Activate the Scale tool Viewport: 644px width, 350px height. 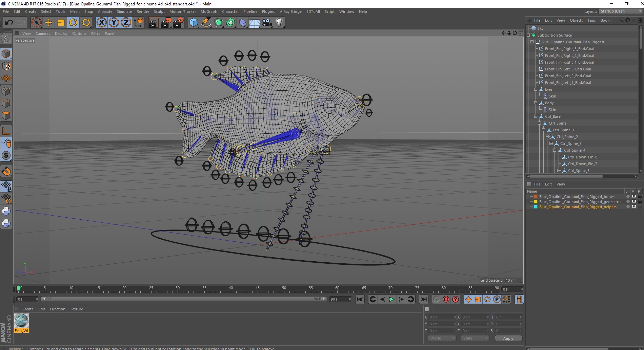(61, 23)
